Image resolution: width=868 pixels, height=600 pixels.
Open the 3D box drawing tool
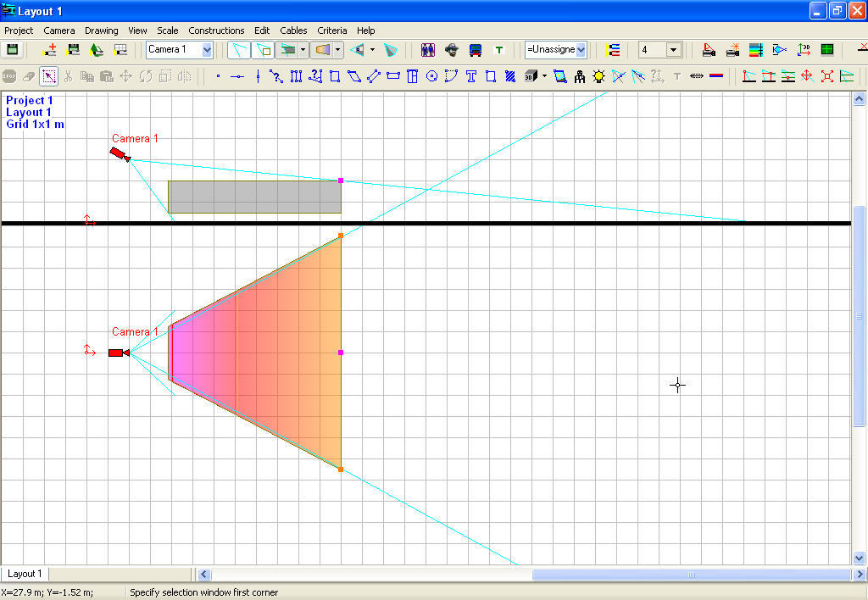click(532, 76)
